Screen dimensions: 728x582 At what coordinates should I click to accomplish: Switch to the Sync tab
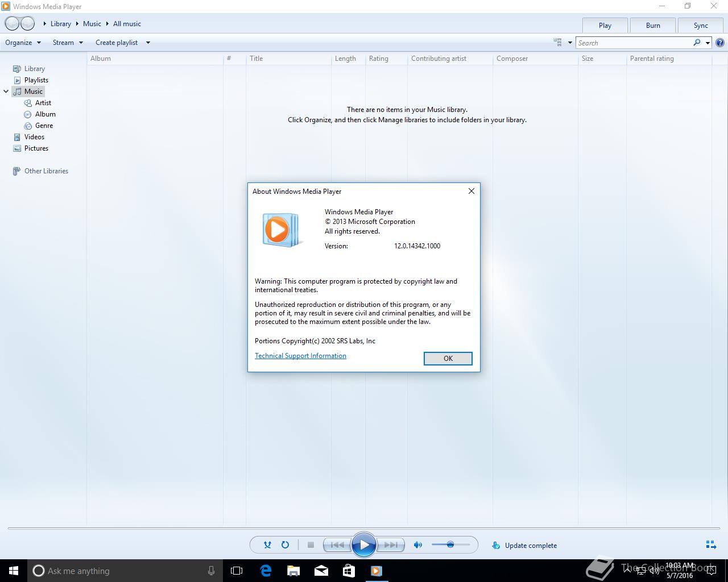click(x=701, y=26)
